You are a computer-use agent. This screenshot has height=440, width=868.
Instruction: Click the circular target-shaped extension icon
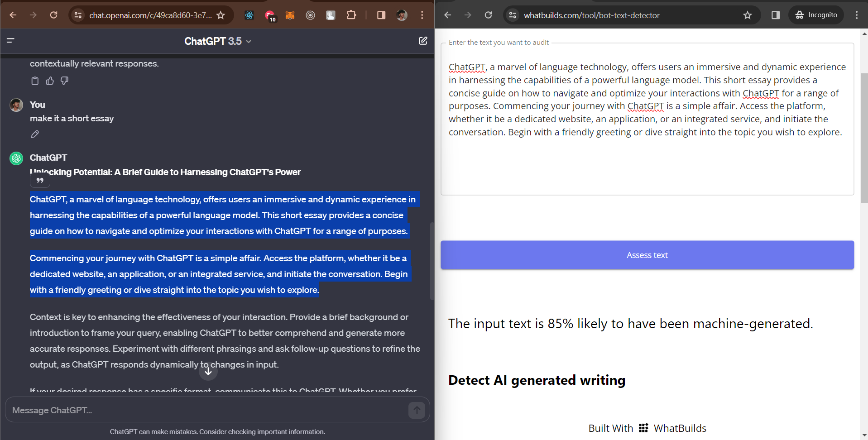(310, 15)
